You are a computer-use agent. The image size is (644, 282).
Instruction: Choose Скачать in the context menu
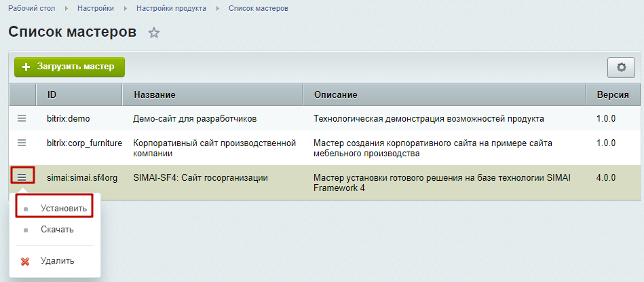(57, 230)
